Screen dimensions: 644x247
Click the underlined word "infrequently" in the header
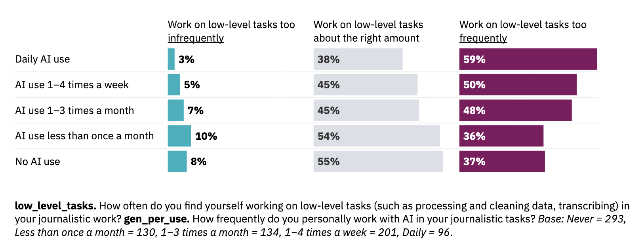pos(196,38)
